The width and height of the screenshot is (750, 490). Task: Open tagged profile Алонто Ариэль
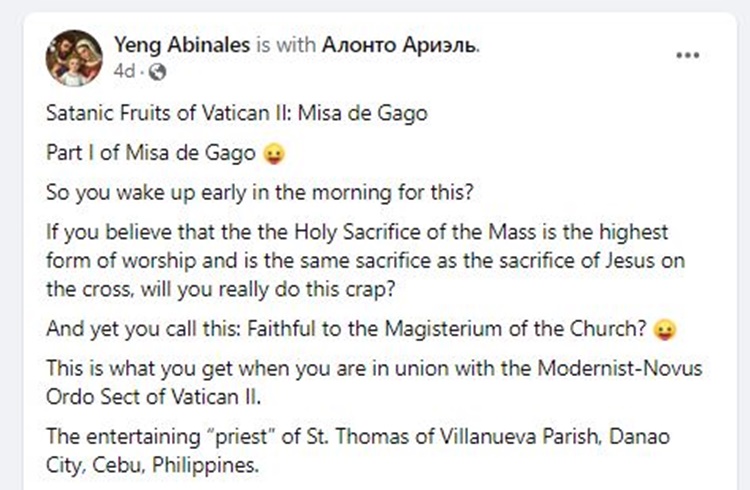(400, 45)
